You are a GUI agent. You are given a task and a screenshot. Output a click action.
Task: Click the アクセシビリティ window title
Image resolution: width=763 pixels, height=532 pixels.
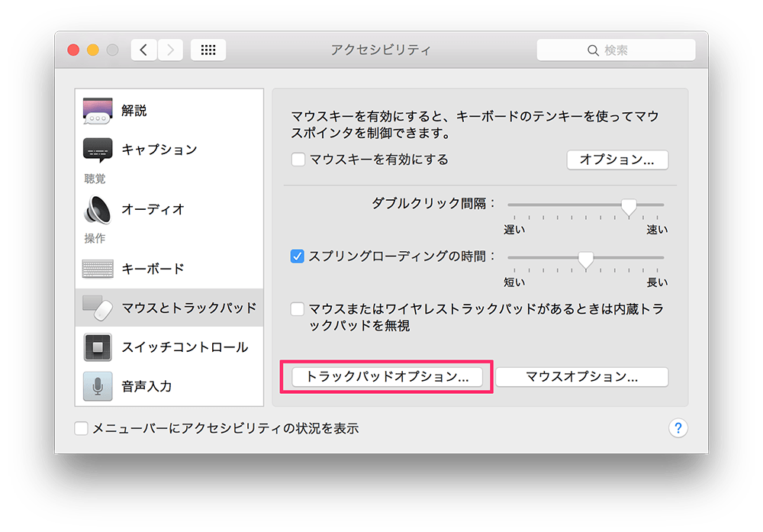(x=381, y=50)
